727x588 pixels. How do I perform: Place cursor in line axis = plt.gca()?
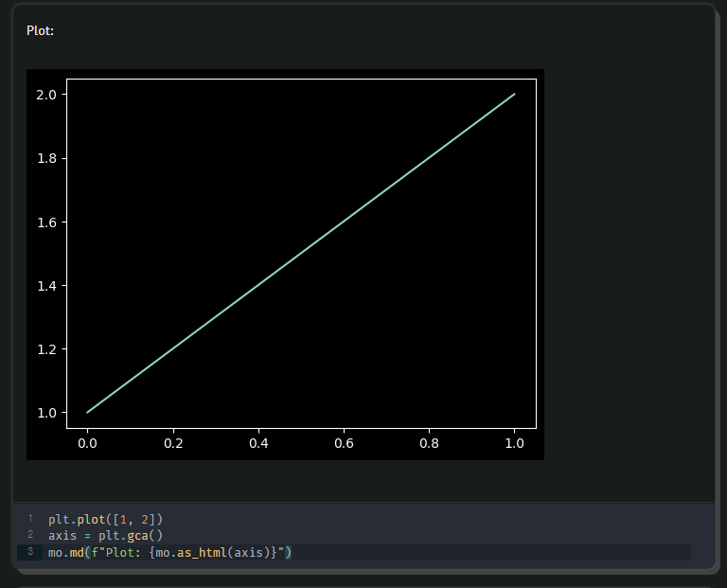[106, 536]
